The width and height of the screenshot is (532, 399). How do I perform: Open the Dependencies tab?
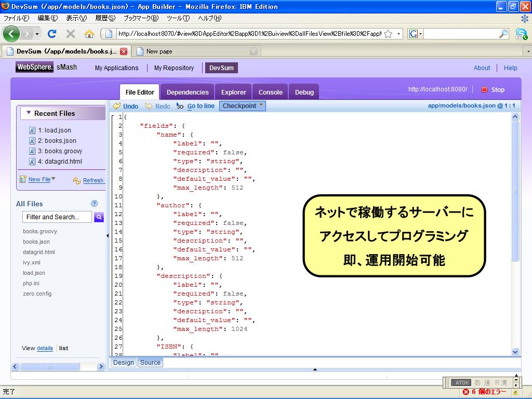point(188,92)
